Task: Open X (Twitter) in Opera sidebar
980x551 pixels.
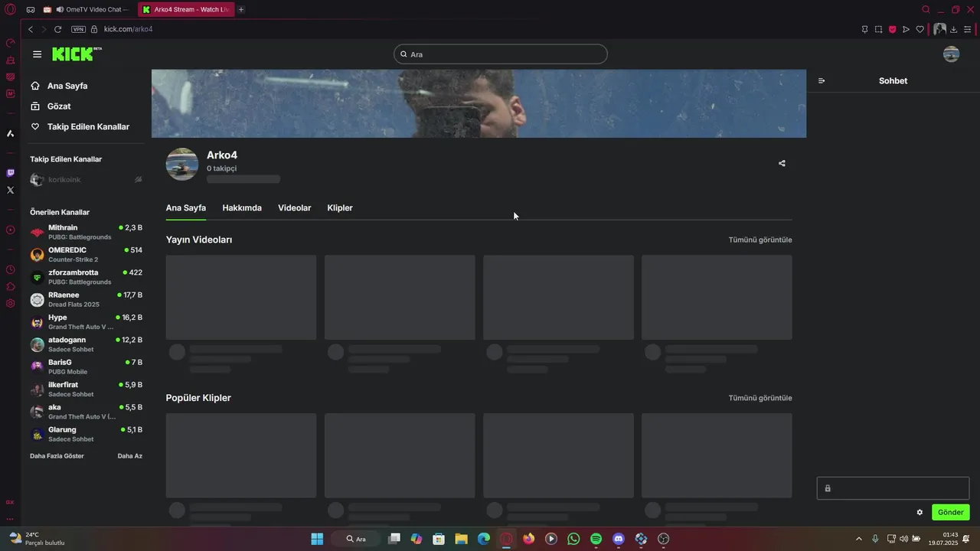Action: [10, 190]
